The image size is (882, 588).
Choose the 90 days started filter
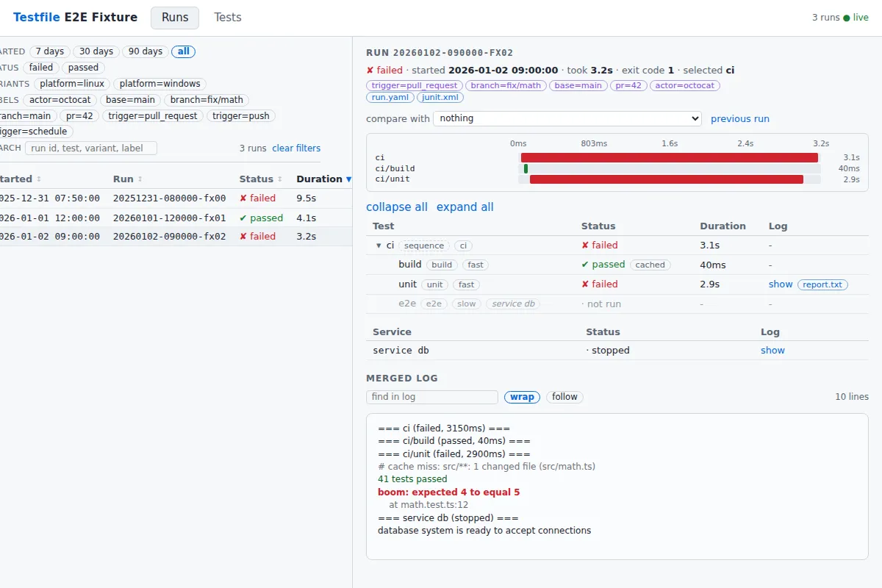146,51
